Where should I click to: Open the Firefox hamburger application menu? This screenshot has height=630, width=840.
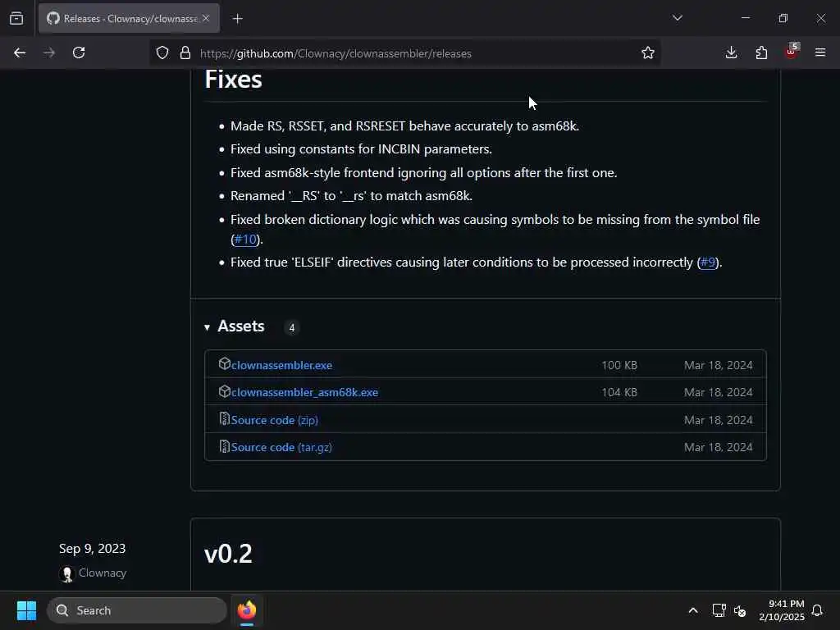(x=820, y=52)
